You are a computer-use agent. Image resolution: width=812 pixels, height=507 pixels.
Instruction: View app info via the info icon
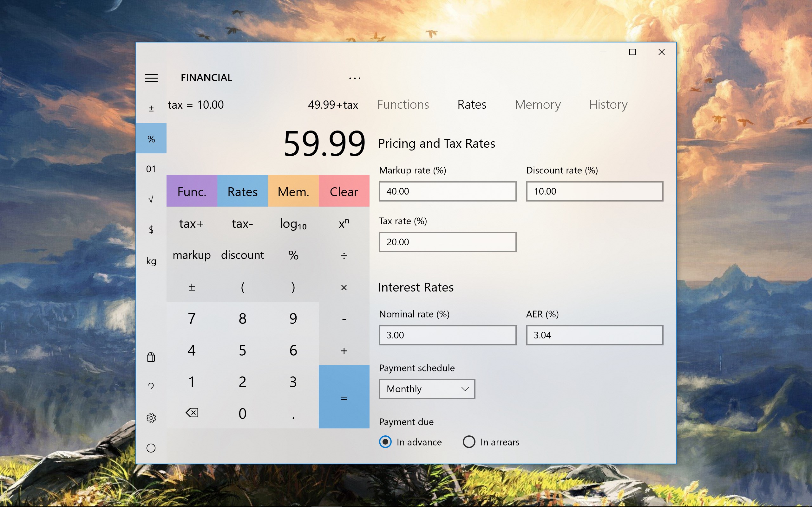[151, 448]
